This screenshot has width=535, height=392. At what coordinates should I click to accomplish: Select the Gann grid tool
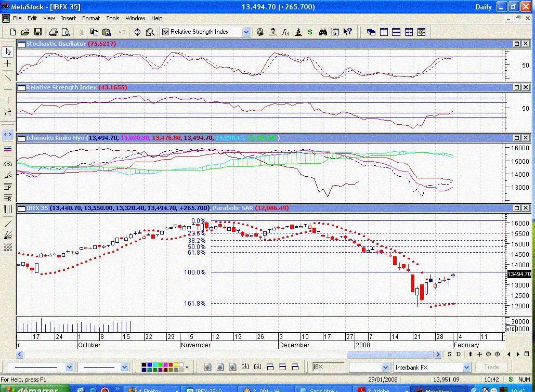tap(8, 247)
